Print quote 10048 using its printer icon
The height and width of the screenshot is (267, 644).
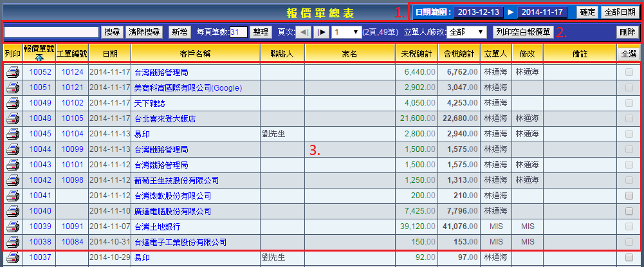pyautogui.click(x=12, y=119)
